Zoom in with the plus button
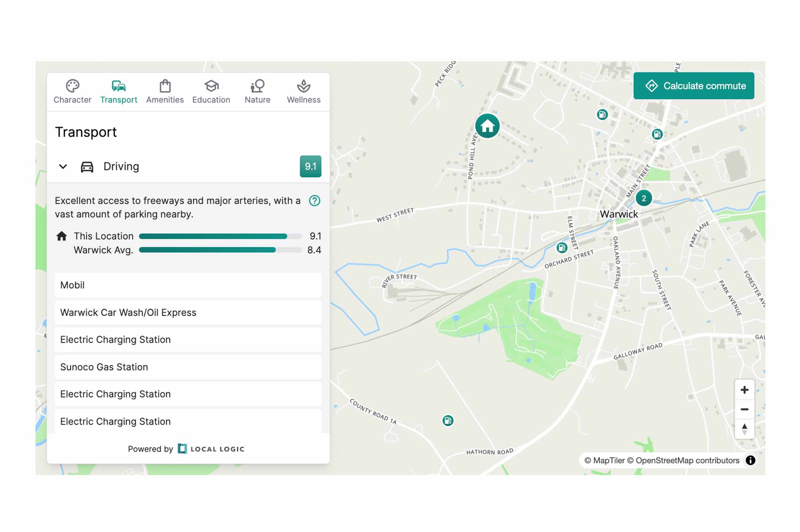The image size is (800, 532). pos(744,390)
